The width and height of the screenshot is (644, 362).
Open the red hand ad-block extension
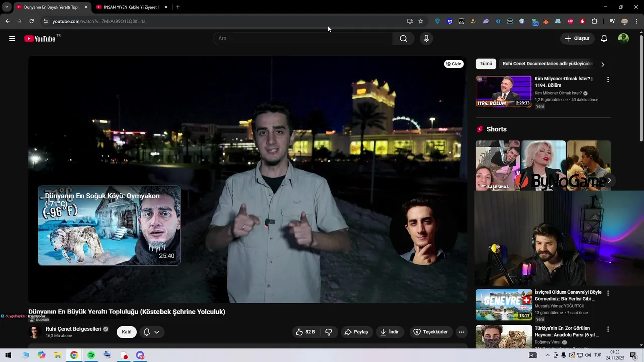[x=582, y=21]
